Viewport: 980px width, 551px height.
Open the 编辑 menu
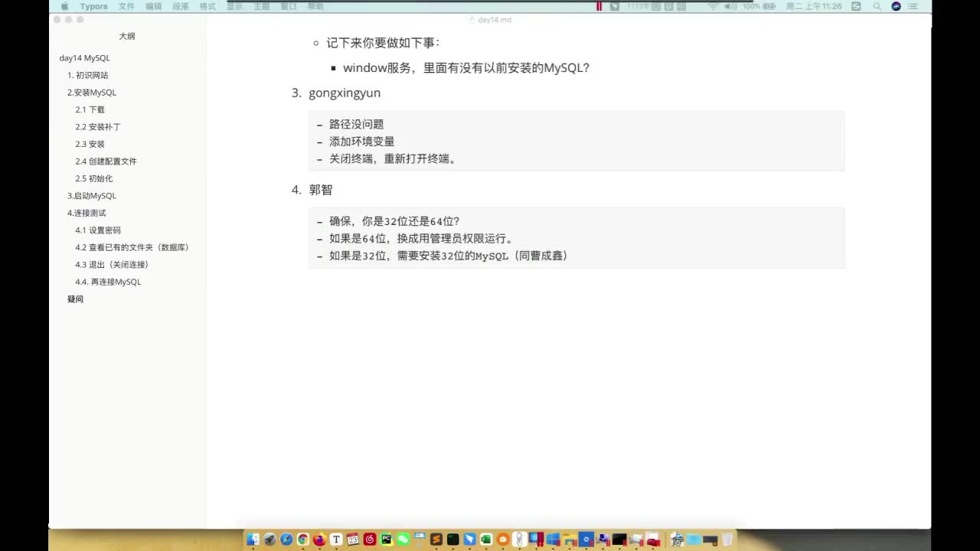click(154, 6)
